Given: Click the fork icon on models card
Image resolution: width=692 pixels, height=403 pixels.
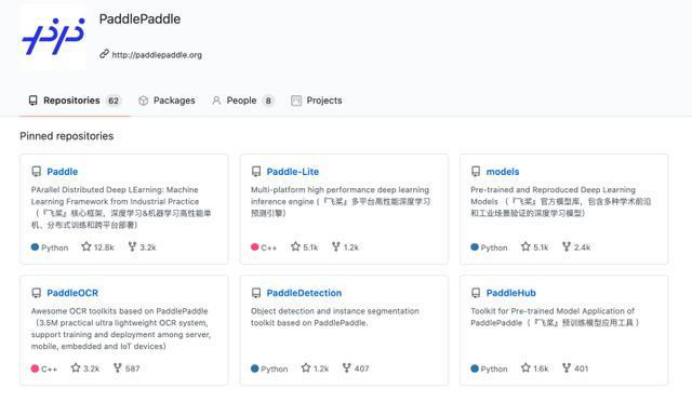Looking at the screenshot, I should (566, 247).
